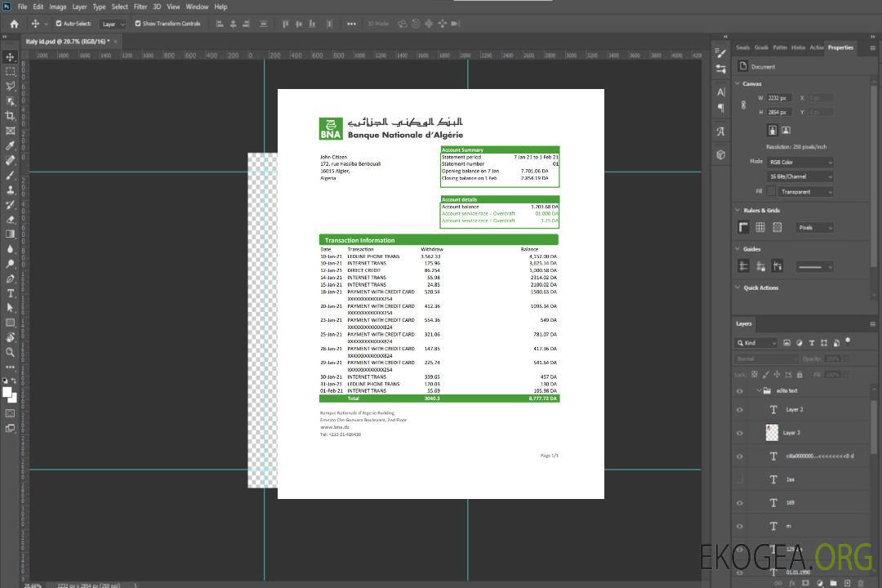Open the Fill Transparent dropdown
Viewport: 882px width, 588px height.
coord(805,192)
